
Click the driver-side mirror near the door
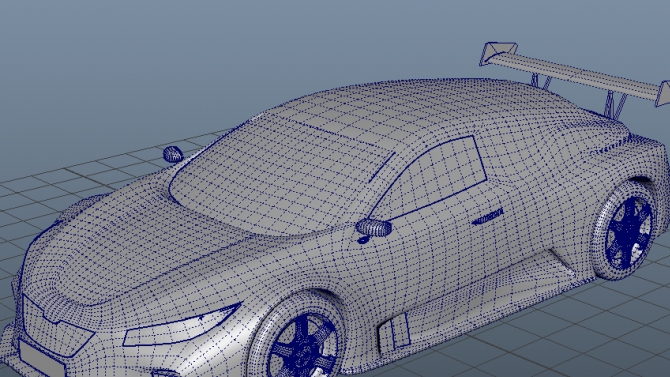click(x=374, y=227)
